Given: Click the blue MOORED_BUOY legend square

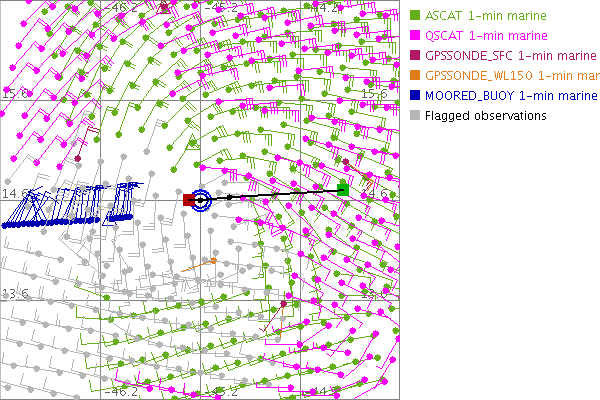Looking at the screenshot, I should point(415,96).
